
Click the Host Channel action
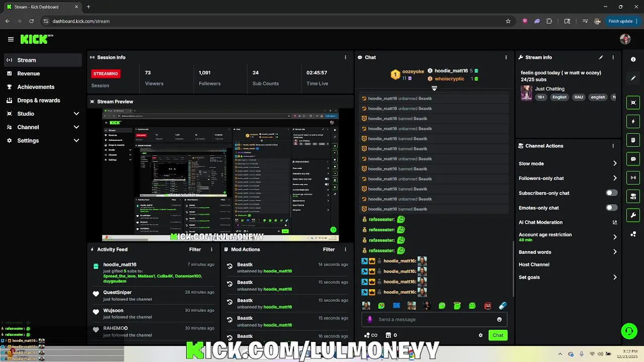pyautogui.click(x=534, y=264)
